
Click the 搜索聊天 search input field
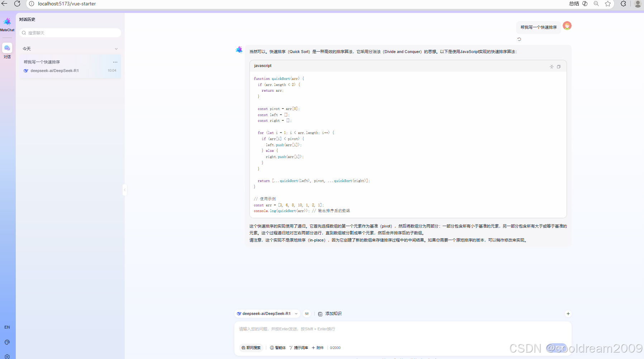(x=70, y=33)
